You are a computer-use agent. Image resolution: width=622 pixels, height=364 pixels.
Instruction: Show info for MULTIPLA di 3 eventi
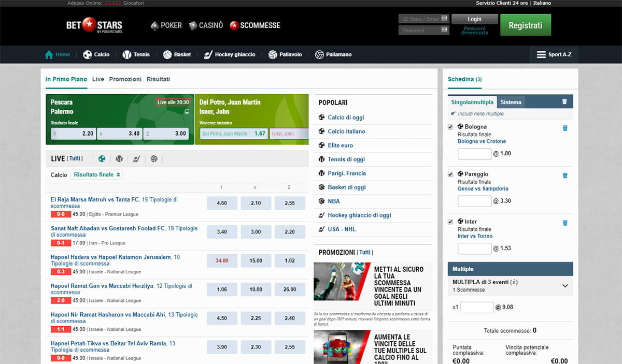click(x=514, y=282)
